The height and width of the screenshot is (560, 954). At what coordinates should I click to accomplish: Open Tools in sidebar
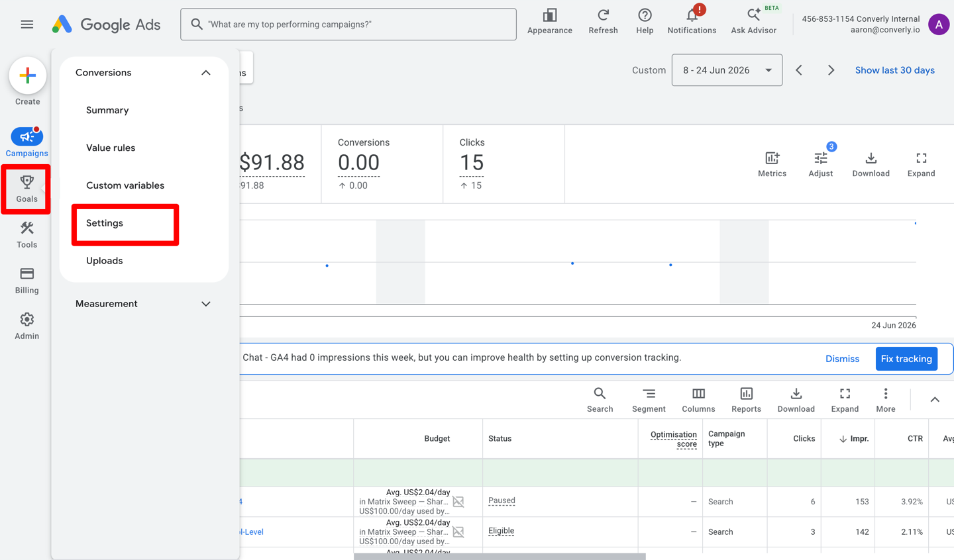26,235
